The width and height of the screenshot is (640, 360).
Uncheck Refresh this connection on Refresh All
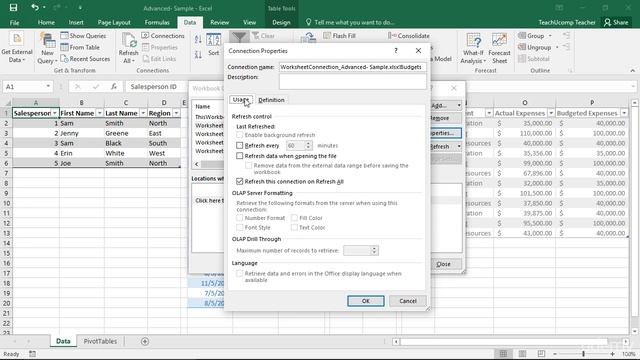240,181
